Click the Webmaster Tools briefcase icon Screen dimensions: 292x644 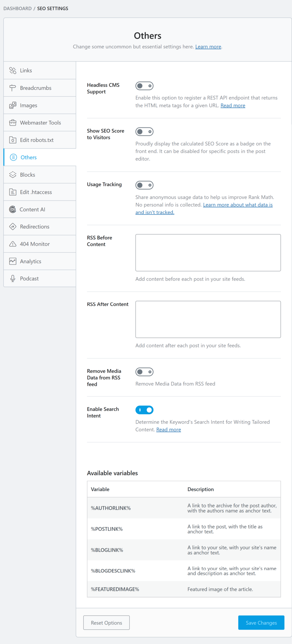click(13, 123)
